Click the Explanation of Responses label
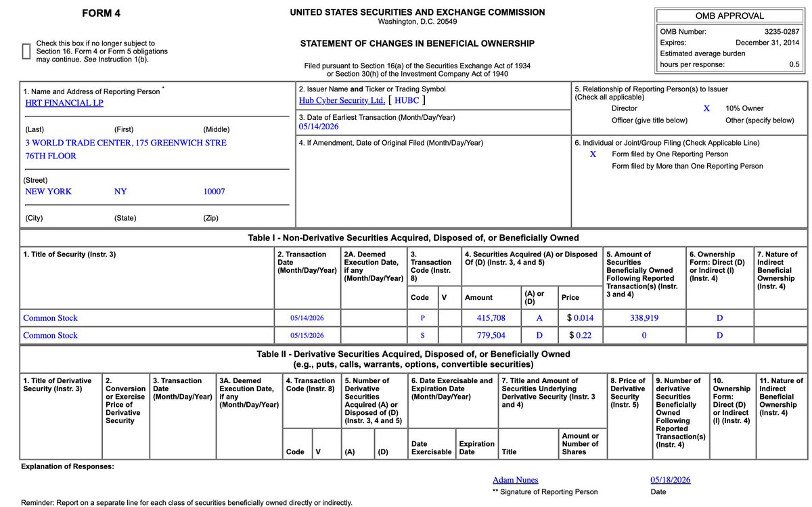Image resolution: width=812 pixels, height=507 pixels. (68, 466)
